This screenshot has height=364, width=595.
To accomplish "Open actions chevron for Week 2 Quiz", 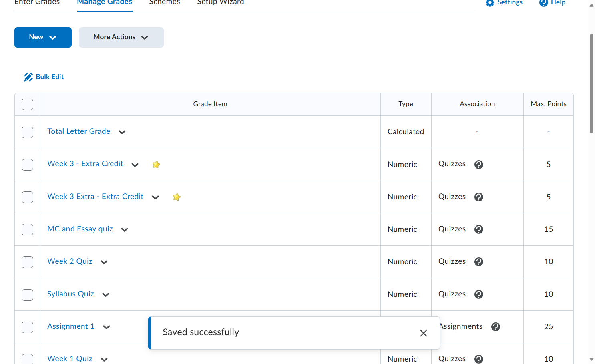I will pyautogui.click(x=104, y=262).
